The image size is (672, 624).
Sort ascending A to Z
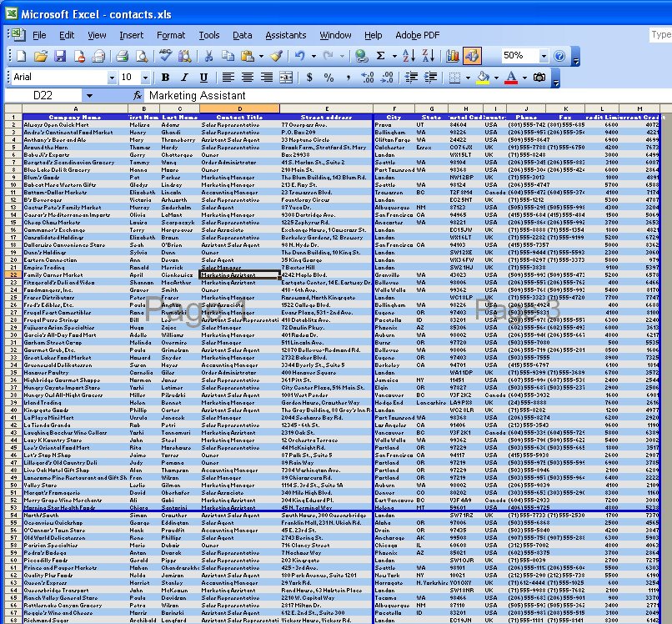[x=409, y=56]
